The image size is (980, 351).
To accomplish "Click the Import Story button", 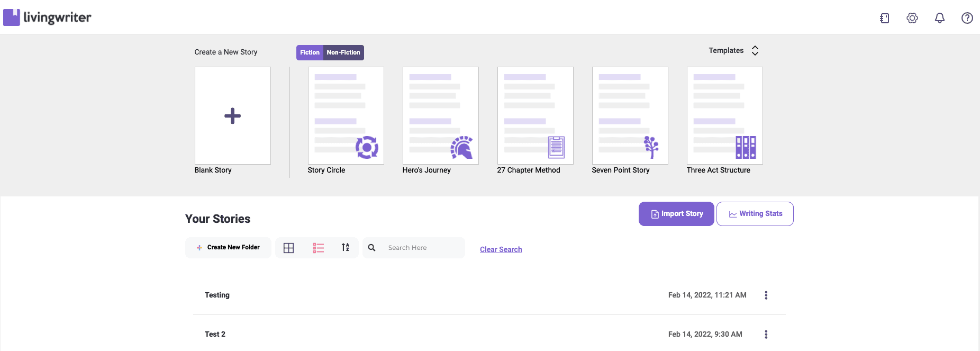I will tap(676, 214).
